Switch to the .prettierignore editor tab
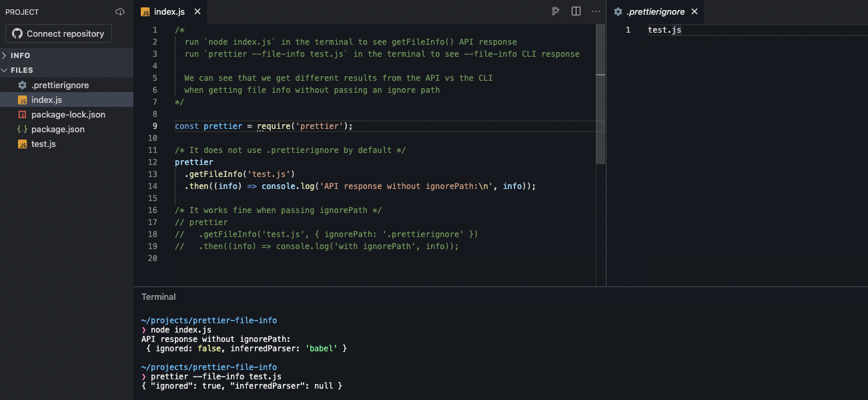Image resolution: width=868 pixels, height=400 pixels. 655,11
